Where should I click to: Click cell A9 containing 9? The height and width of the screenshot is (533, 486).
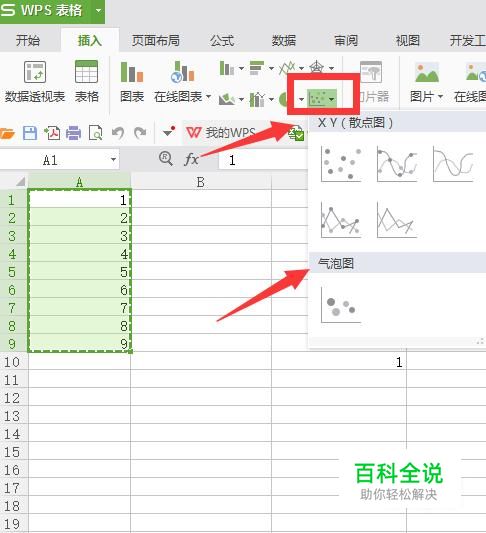pos(79,344)
